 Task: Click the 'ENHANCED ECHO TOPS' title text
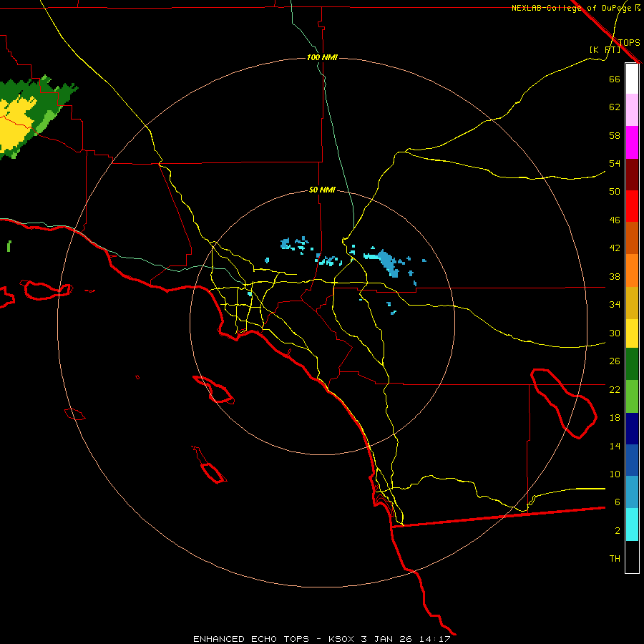click(x=251, y=639)
